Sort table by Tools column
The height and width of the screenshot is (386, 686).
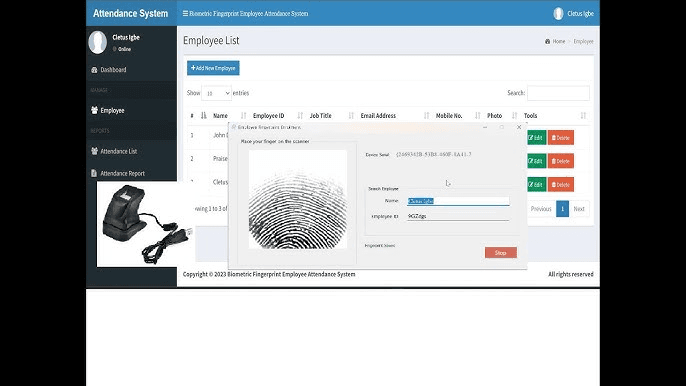click(555, 116)
